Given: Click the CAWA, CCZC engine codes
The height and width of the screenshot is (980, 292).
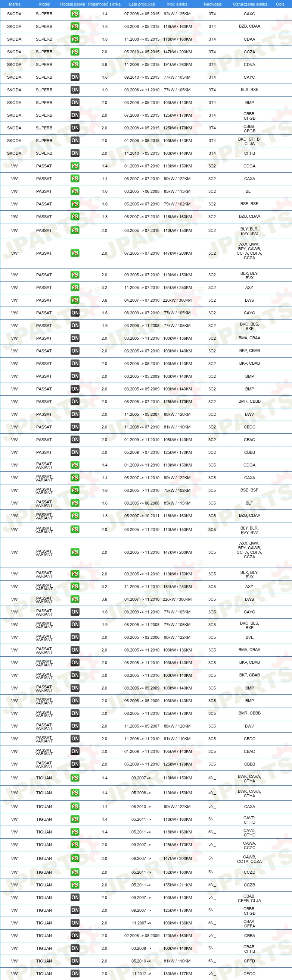Looking at the screenshot, I should (x=249, y=845).
